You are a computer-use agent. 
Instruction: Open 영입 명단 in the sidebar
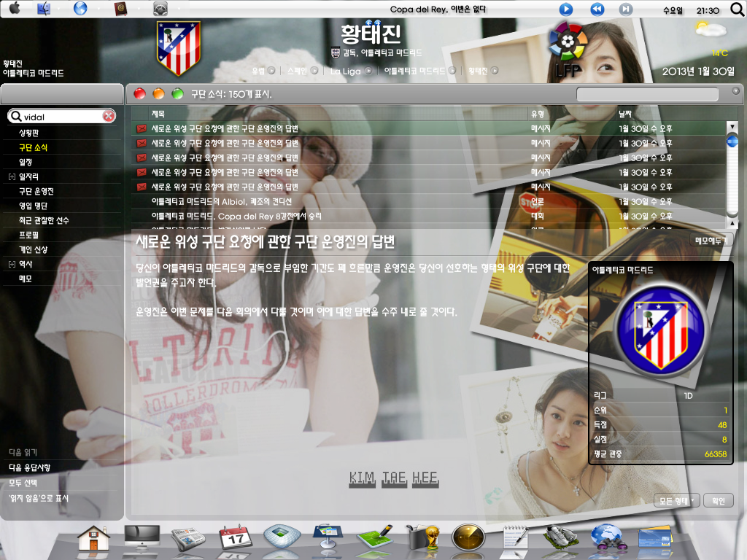33,206
